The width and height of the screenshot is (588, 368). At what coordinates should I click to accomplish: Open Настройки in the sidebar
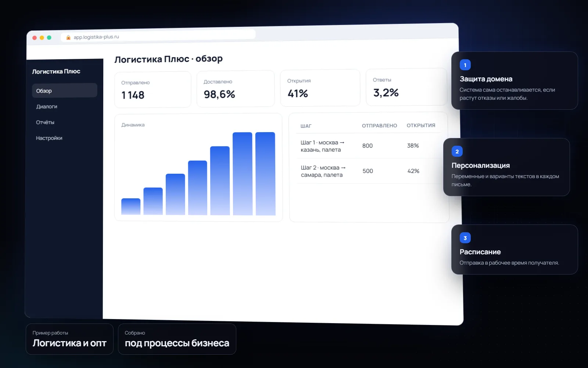(49, 138)
